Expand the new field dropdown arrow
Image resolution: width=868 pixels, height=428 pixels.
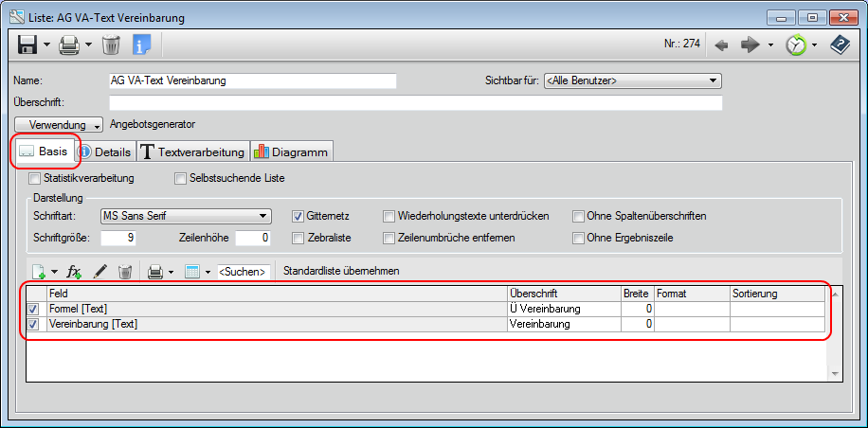click(x=54, y=272)
